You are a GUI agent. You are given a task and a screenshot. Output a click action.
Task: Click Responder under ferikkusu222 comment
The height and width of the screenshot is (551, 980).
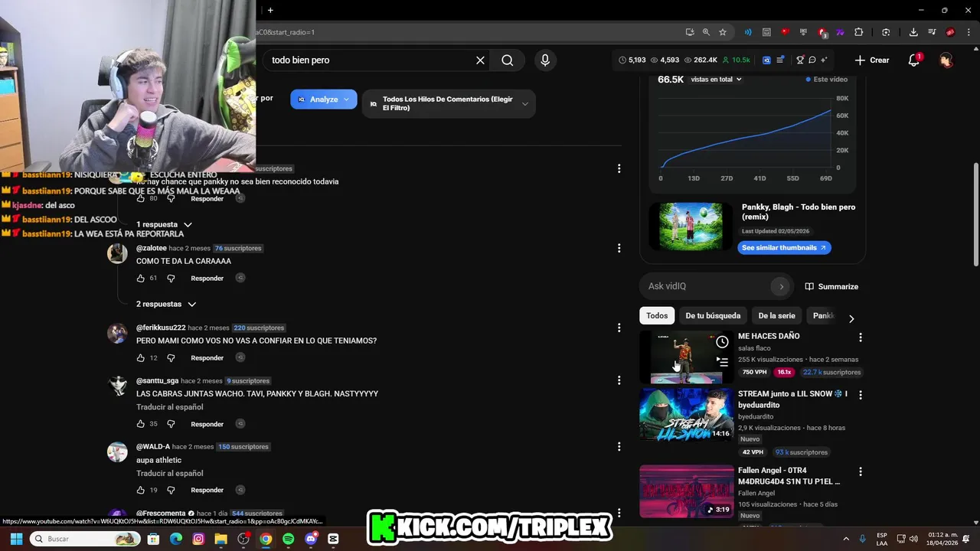207,358
